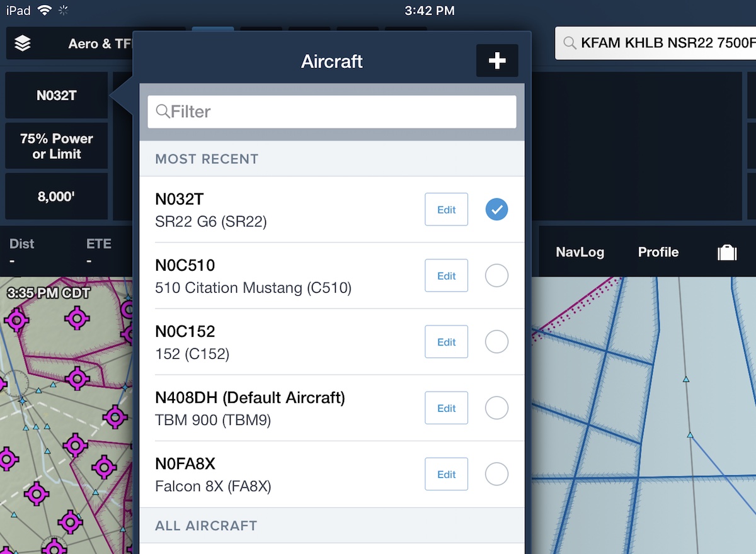This screenshot has height=554, width=756.
Task: Switch to the NavLog tab
Action: coord(580,252)
